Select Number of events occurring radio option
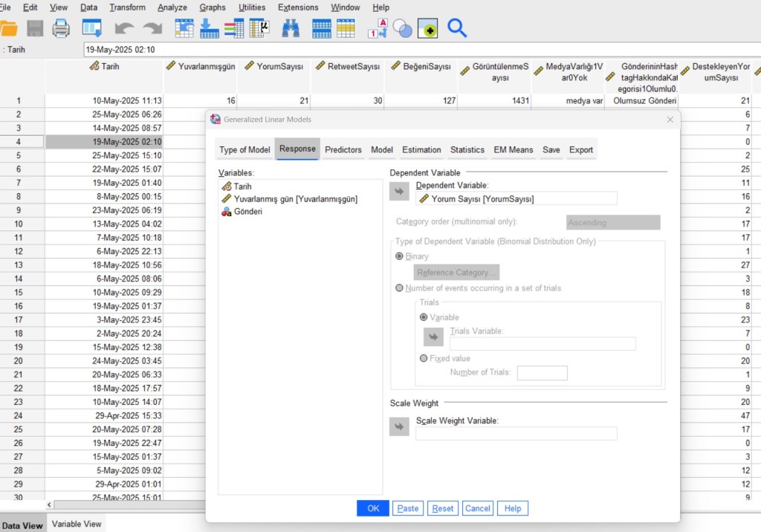This screenshot has width=761, height=532. (x=400, y=288)
